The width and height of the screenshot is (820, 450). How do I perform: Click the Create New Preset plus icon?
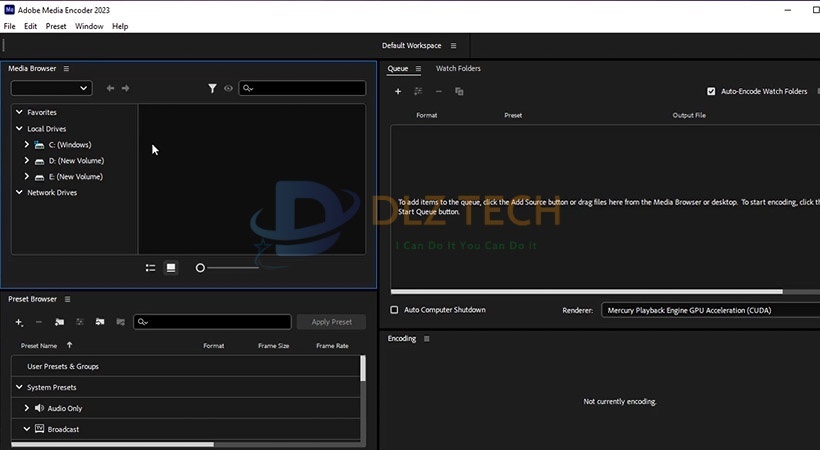pos(19,322)
